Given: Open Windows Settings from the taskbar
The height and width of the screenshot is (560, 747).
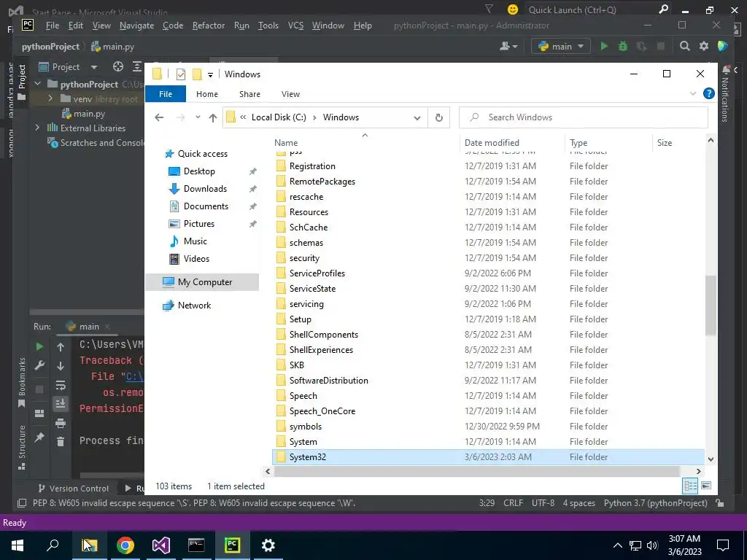Looking at the screenshot, I should [268, 545].
